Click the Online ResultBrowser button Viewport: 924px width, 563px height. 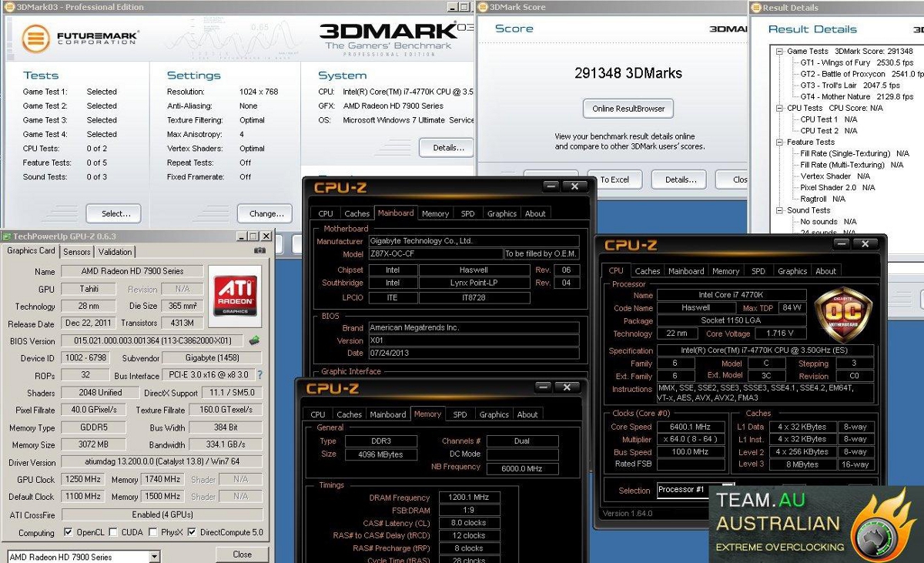tap(628, 109)
